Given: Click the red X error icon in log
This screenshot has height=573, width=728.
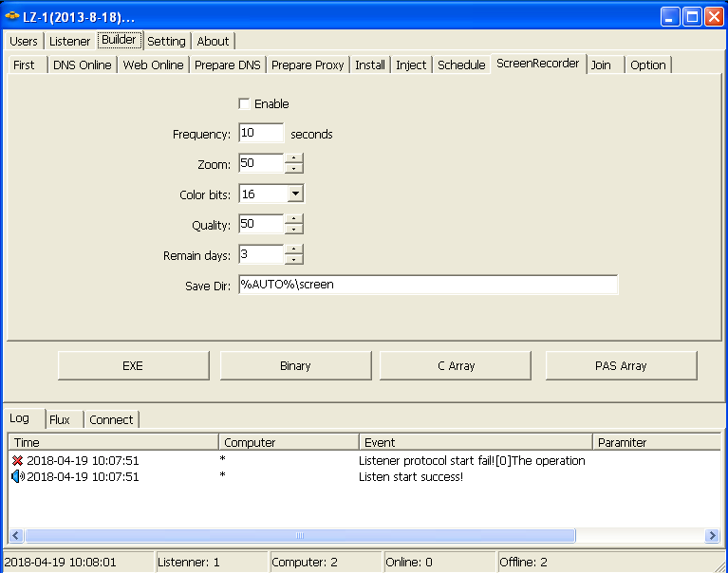Looking at the screenshot, I should pyautogui.click(x=17, y=460).
